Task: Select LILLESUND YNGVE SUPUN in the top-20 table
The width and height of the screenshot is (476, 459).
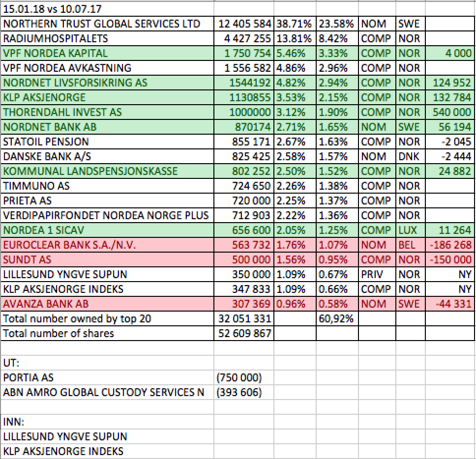Action: (x=107, y=274)
